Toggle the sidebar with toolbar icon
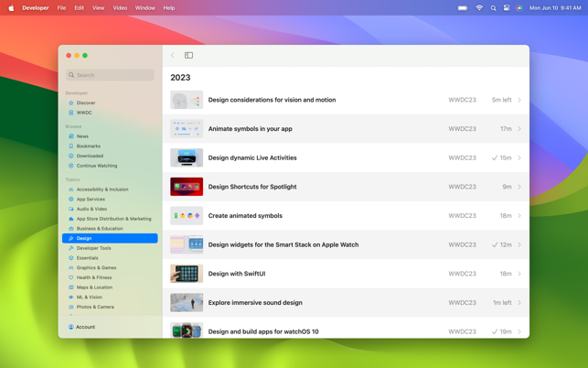 point(188,55)
